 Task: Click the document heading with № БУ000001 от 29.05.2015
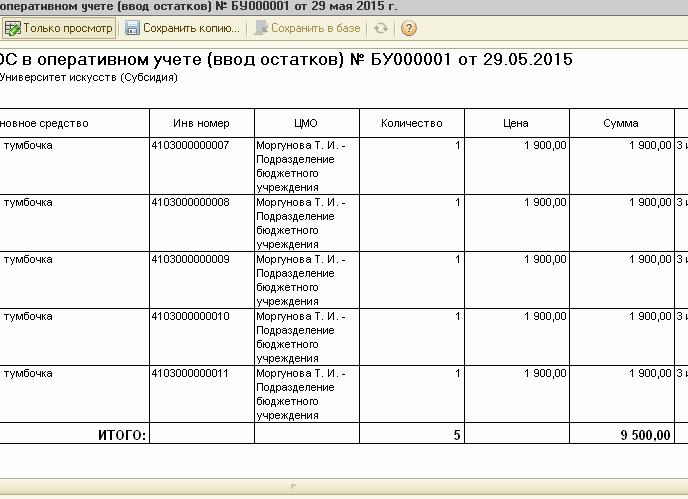pyautogui.click(x=286, y=59)
